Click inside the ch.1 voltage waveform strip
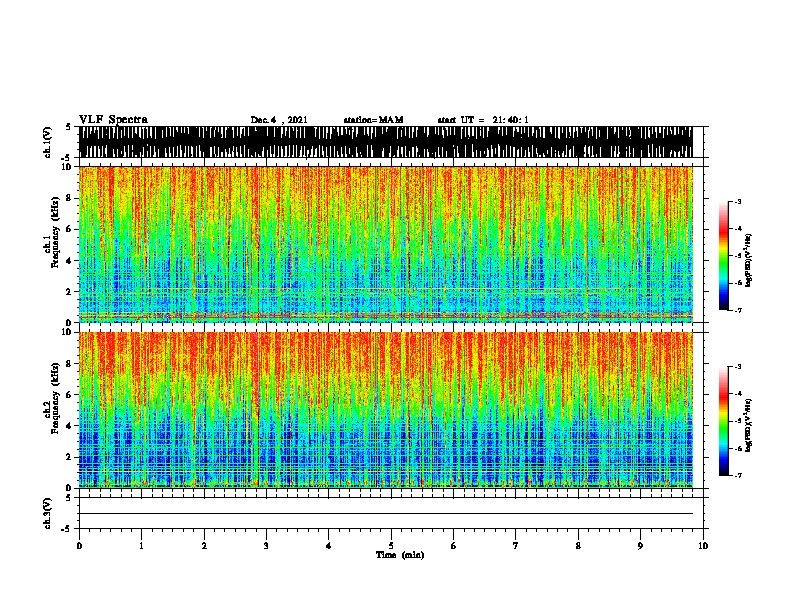Screen dimensions: 792x612 tap(386, 142)
